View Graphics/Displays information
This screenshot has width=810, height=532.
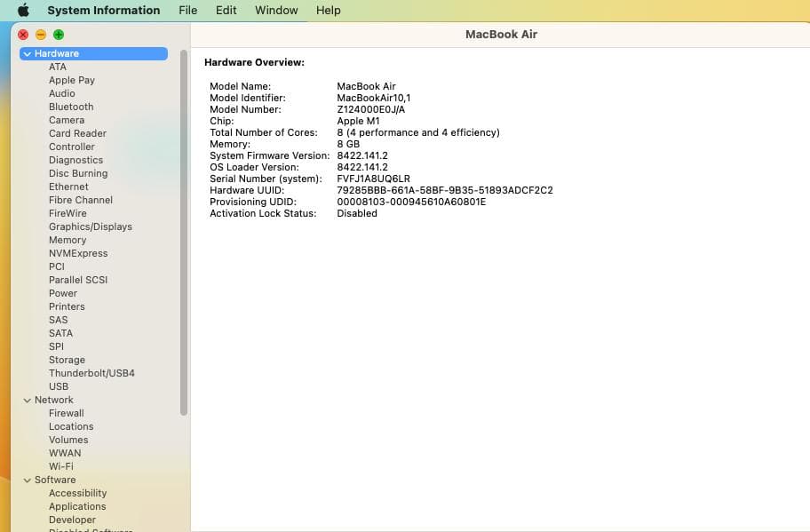91,226
